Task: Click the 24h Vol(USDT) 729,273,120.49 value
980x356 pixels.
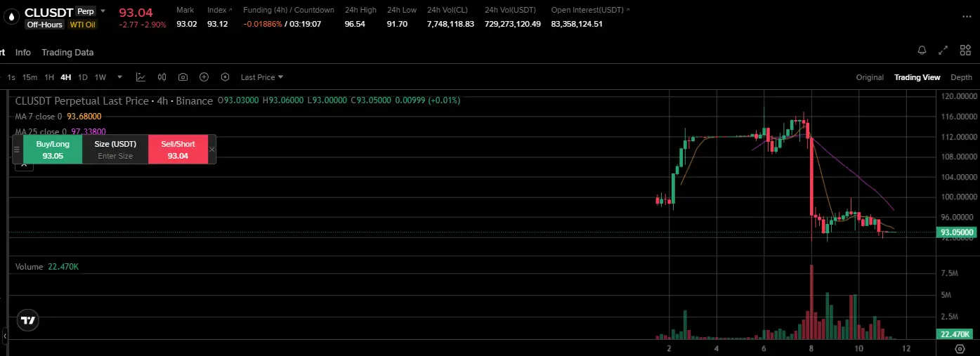Action: 513,24
